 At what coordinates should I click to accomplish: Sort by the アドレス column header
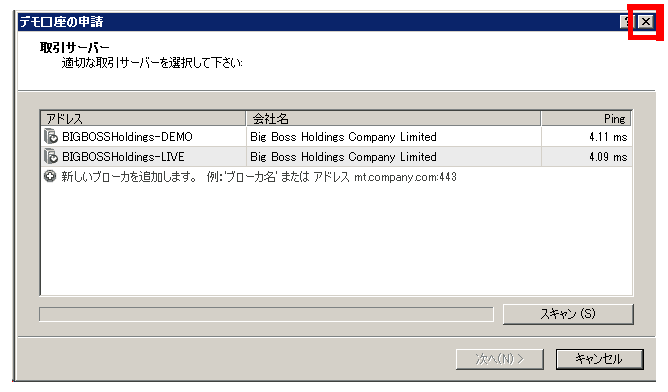(143, 118)
